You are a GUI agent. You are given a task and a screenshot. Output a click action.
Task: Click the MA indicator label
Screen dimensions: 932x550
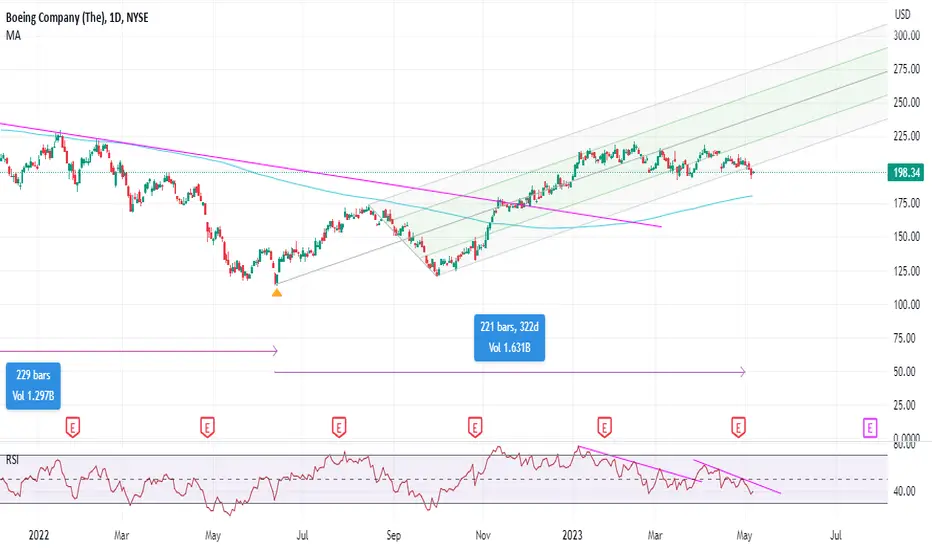pos(13,36)
